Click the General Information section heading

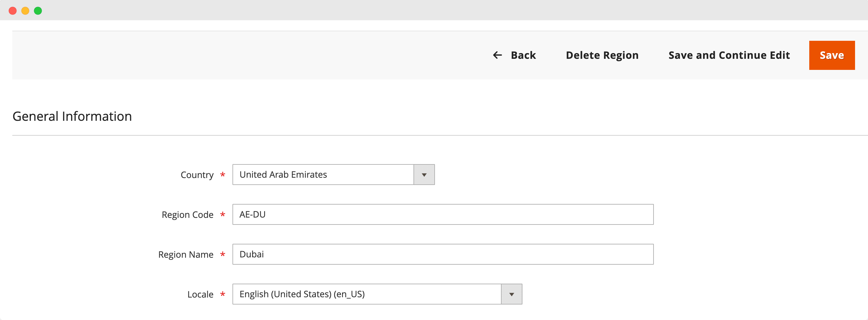pos(72,116)
